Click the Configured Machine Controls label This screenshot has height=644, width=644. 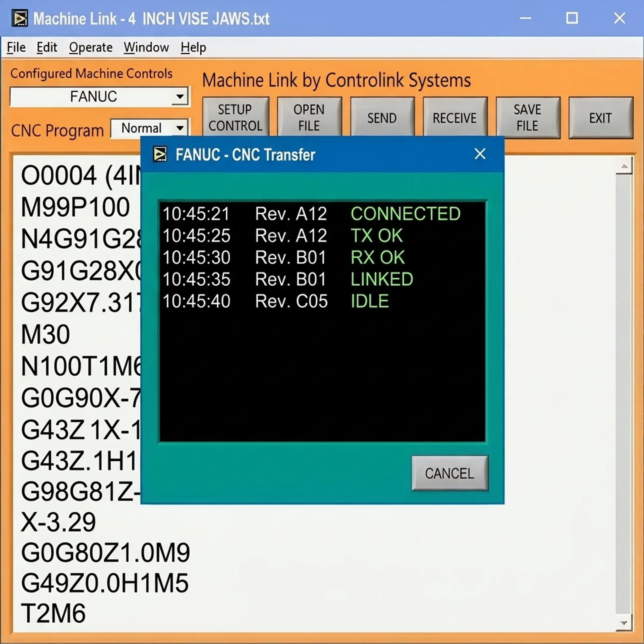tap(91, 73)
